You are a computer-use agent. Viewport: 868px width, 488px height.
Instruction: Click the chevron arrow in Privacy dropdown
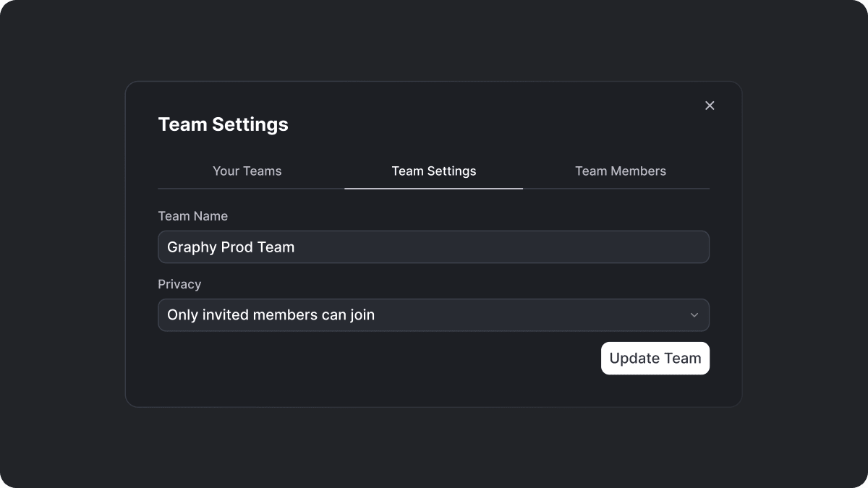click(694, 315)
